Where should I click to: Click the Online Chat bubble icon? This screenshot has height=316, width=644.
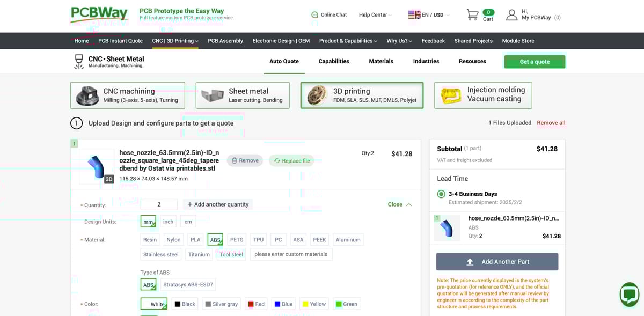[314, 15]
